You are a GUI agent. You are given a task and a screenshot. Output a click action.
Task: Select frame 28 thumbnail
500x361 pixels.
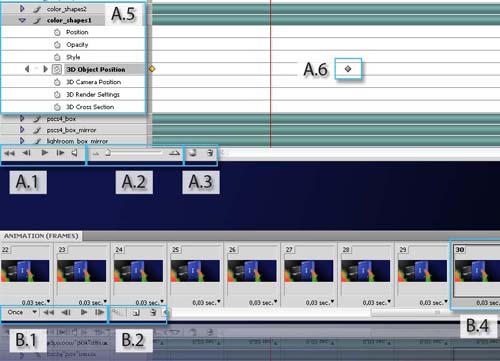click(x=366, y=271)
